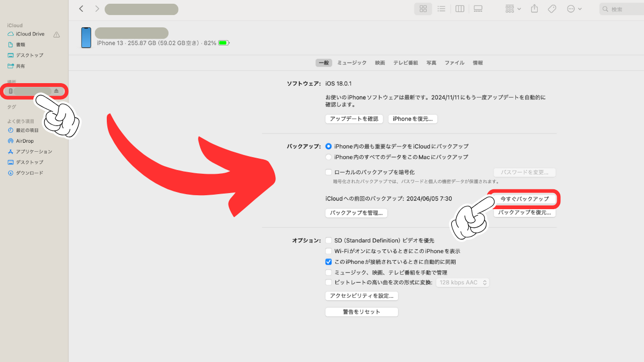
Task: Go back using the toolbar back chevron
Action: (81, 9)
